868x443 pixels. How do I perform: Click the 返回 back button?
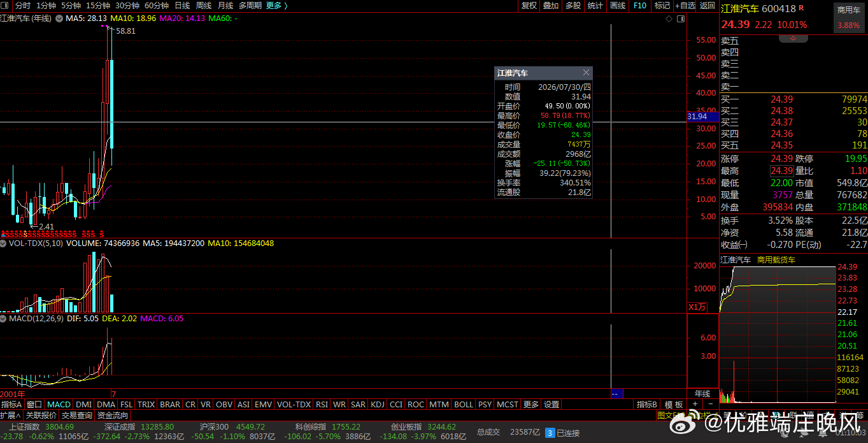point(708,6)
